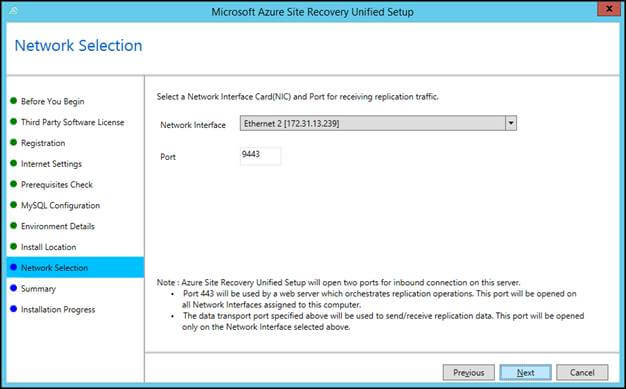This screenshot has width=626, height=389.
Task: Select the Before You Begin step
Action: click(x=52, y=101)
